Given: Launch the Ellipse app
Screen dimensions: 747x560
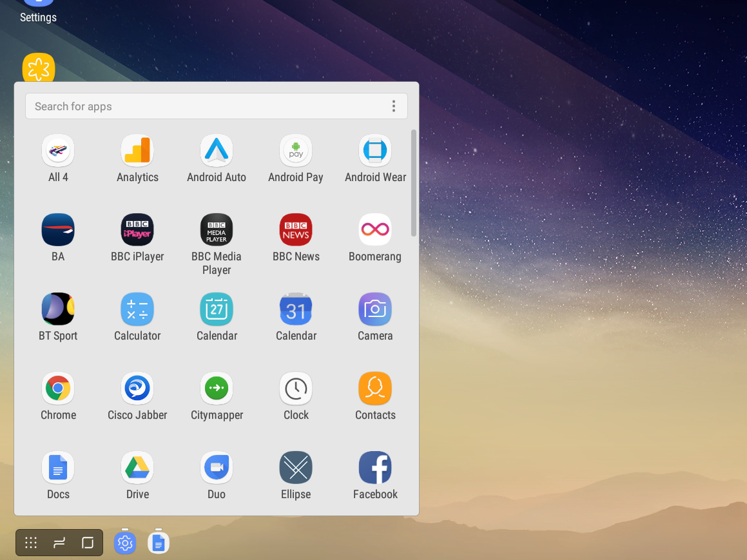Looking at the screenshot, I should [296, 468].
